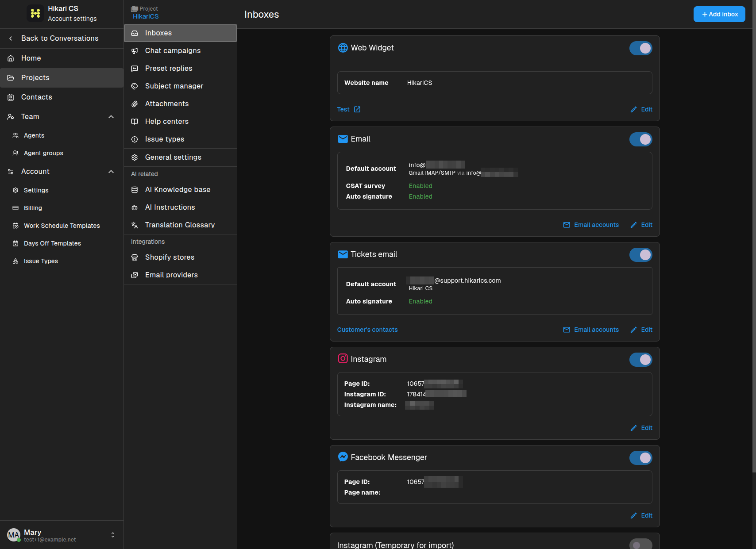
Task: Click the Email providers icon
Action: [135, 275]
